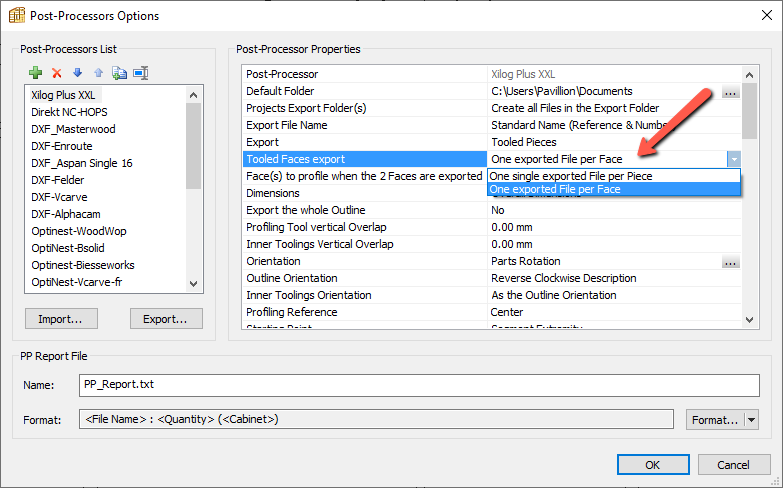Viewport: 783px width, 488px height.
Task: Click Create all Files in Export Folder value
Action: 575,108
